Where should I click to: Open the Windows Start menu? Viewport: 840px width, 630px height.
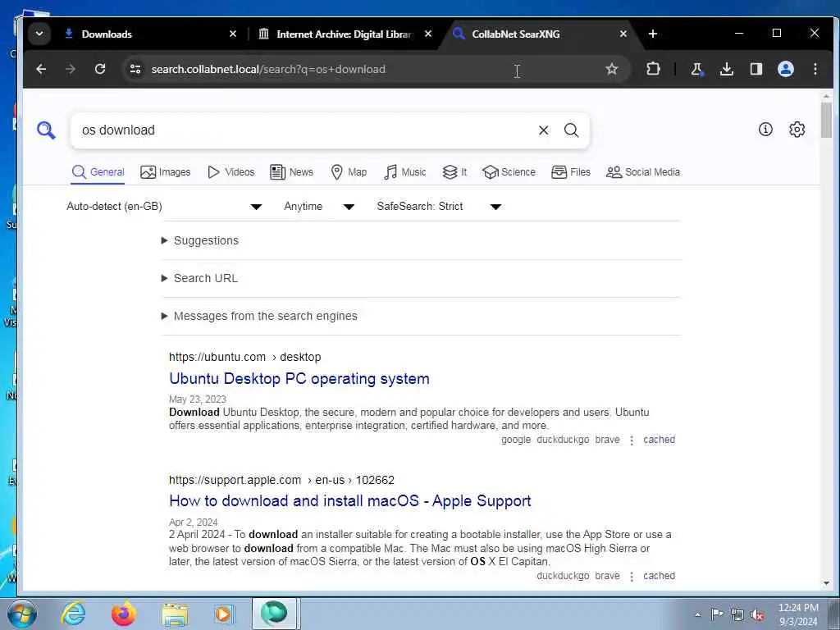click(22, 614)
